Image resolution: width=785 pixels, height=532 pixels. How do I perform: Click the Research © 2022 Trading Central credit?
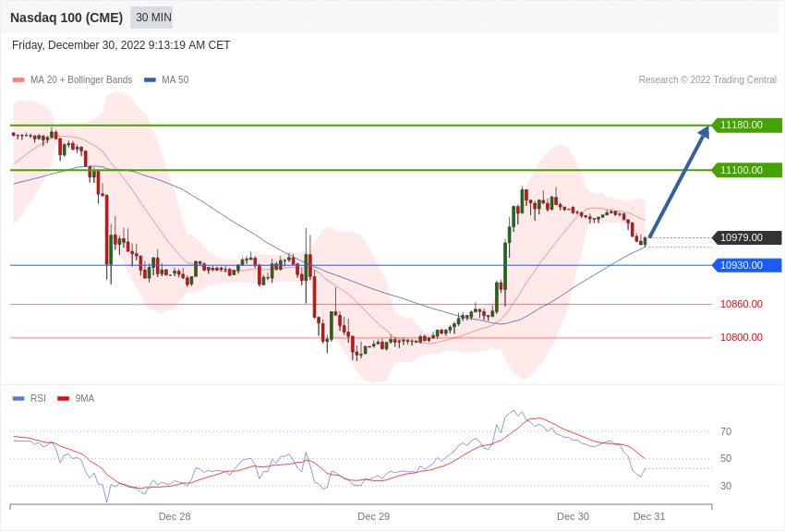tap(707, 79)
